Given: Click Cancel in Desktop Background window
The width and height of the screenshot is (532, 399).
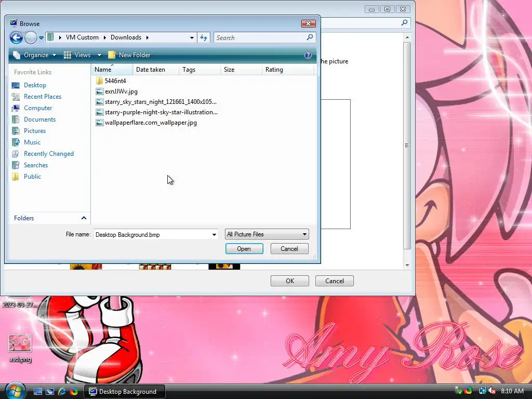Looking at the screenshot, I should point(335,281).
